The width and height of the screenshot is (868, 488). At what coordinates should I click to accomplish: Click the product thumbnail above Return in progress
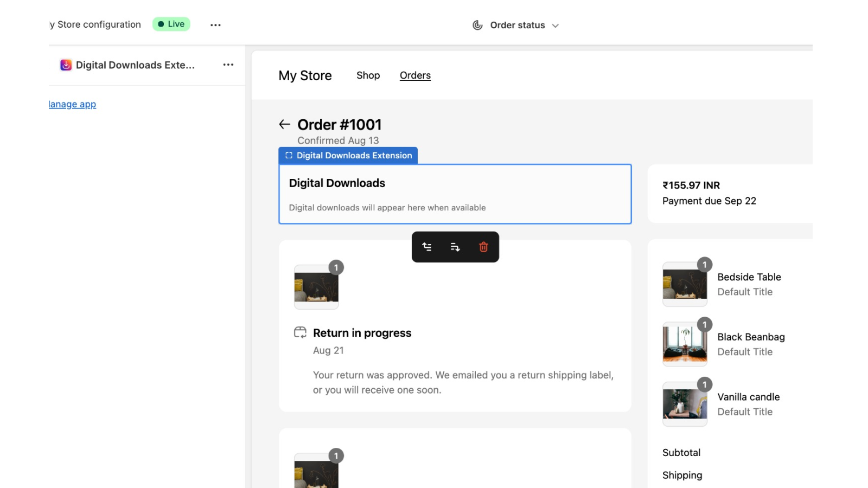pyautogui.click(x=316, y=287)
